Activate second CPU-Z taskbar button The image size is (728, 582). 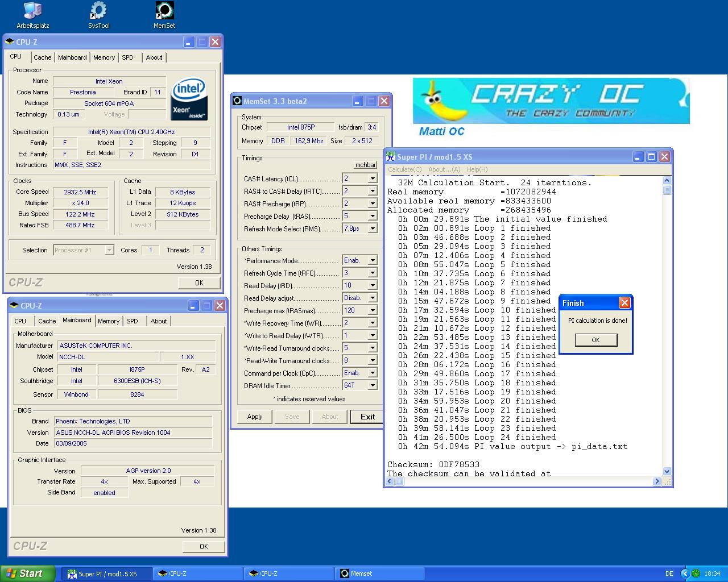click(288, 573)
